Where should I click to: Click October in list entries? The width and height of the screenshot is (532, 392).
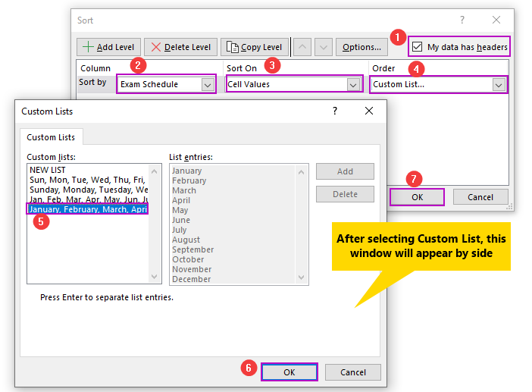tap(188, 259)
